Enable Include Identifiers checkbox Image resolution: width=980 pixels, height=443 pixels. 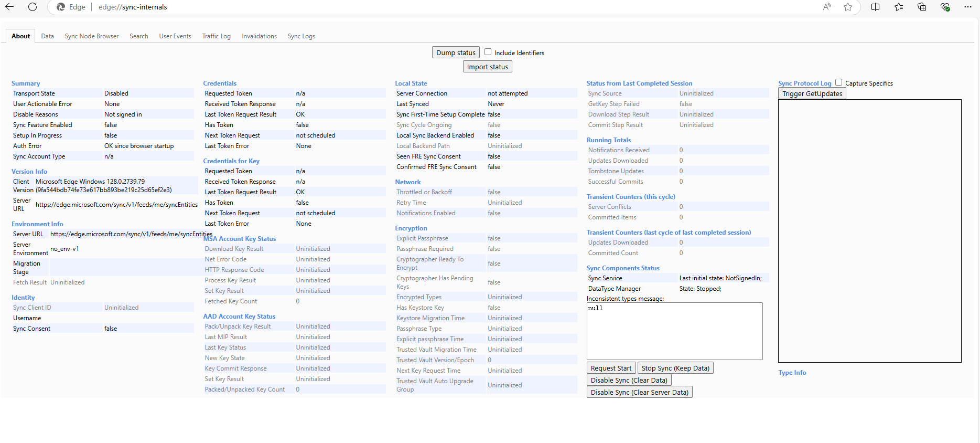click(x=488, y=52)
